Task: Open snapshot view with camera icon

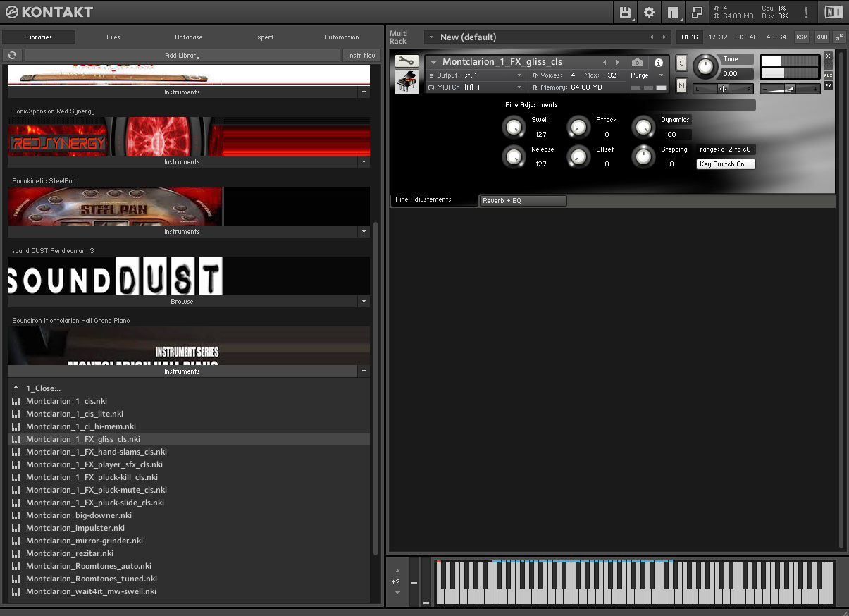Action: pos(637,62)
